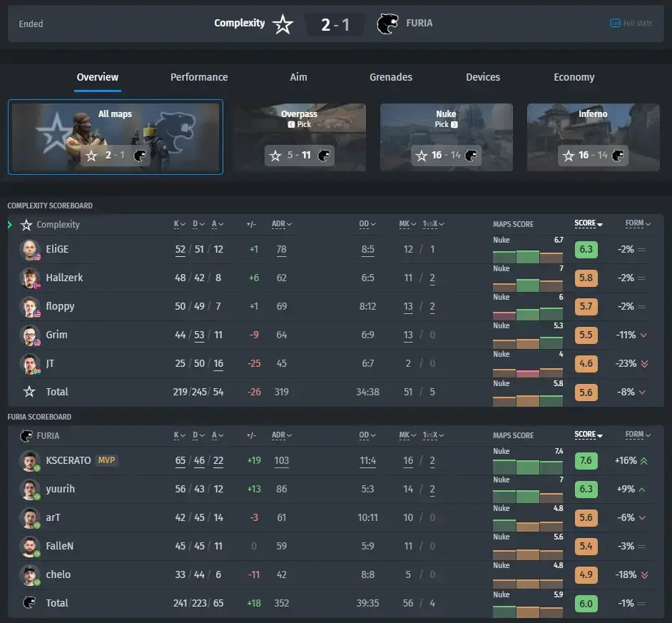672x623 pixels.
Task: Sort FURIA scoreboard by SCORE
Action: (x=588, y=435)
